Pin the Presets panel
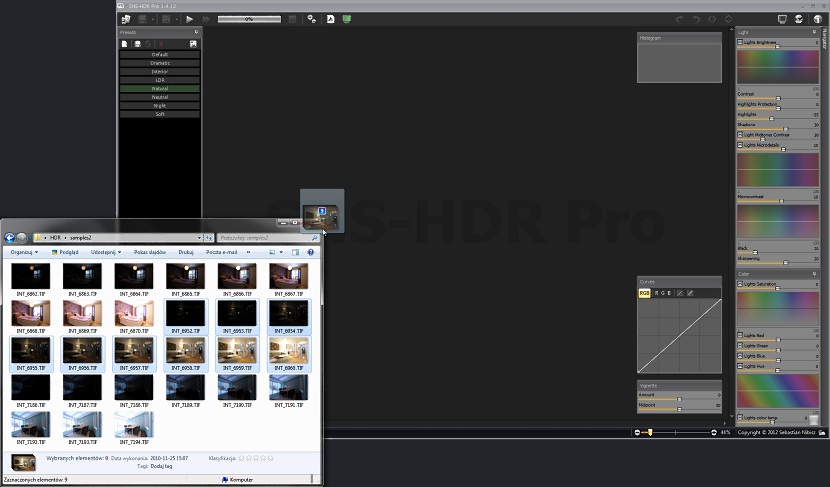The width and height of the screenshot is (830, 487). (196, 32)
